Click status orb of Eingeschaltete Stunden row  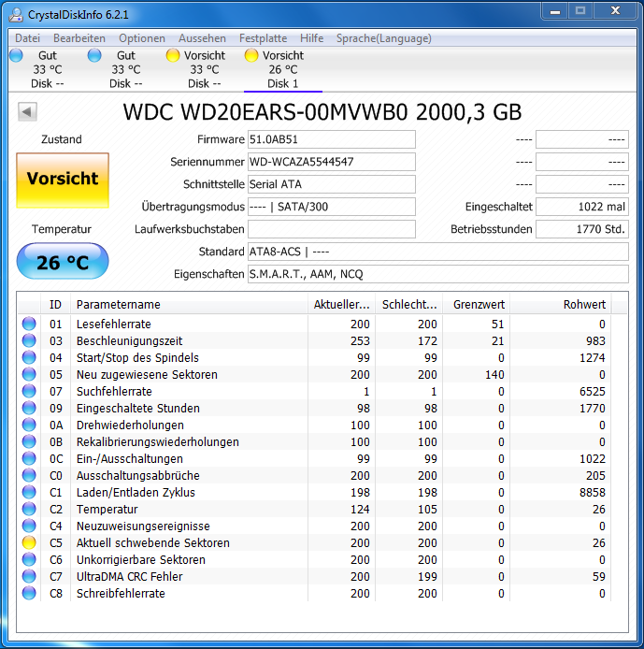[x=29, y=408]
